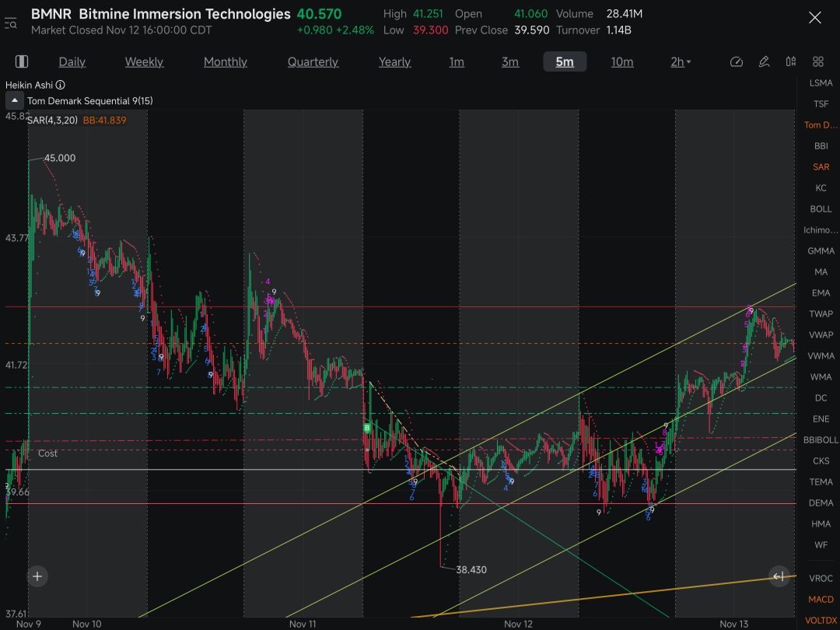Screen dimensions: 840x630
Task: Enable the BOLL indicator in sidebar
Action: coord(821,208)
